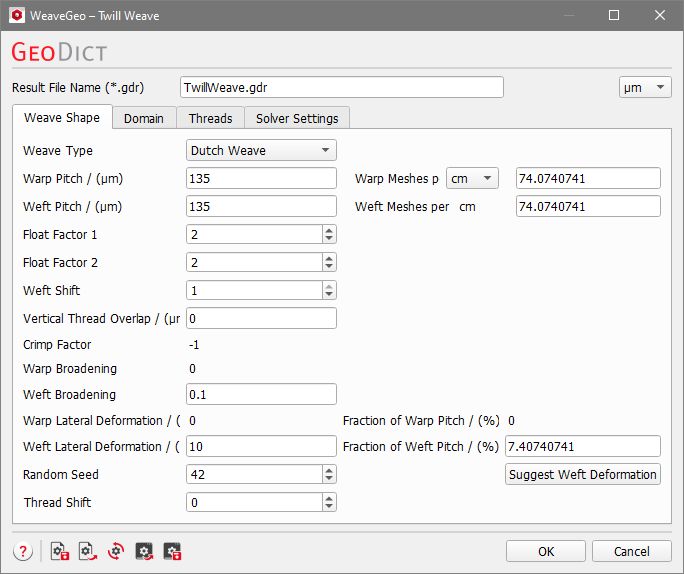Close the WeaveGeo dialog window
The image size is (684, 574).
coord(660,15)
